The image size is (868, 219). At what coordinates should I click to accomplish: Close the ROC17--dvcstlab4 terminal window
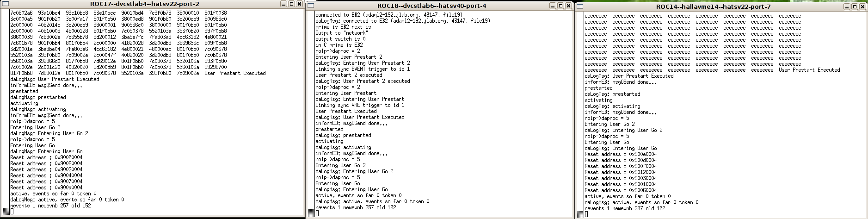click(x=299, y=4)
